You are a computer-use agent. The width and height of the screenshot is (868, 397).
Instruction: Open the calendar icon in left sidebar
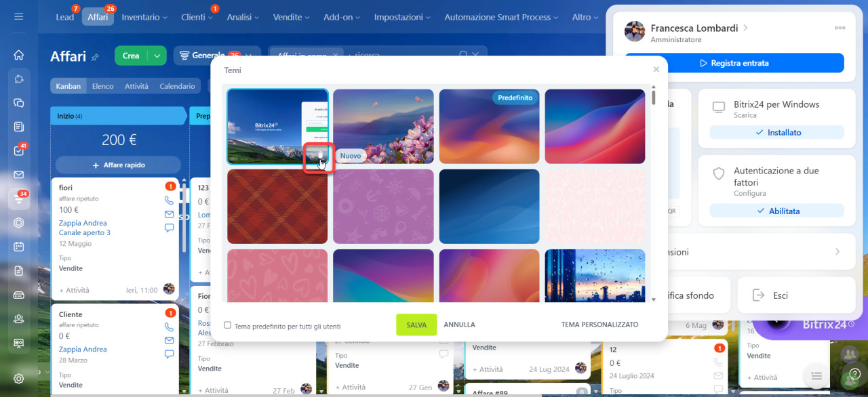coord(18,247)
